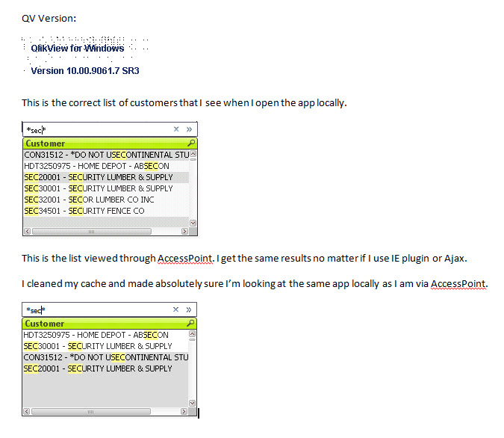Click Version 10.00.9061.7 SR3 text
Screen dimensions: 504x438
point(85,71)
